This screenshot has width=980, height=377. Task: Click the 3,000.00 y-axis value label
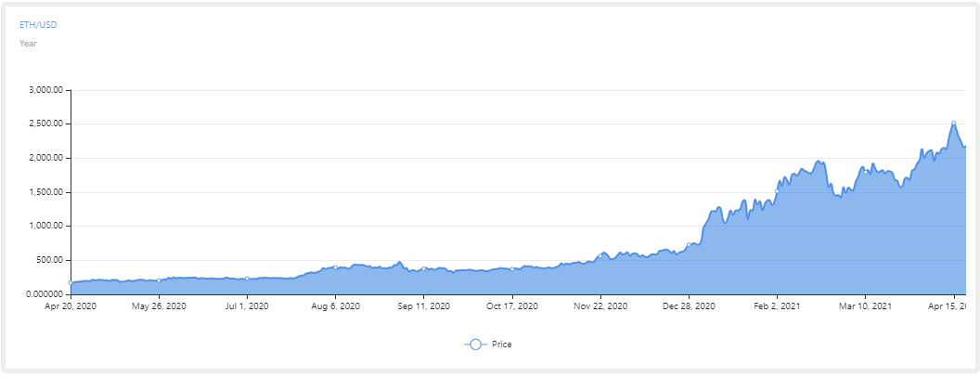click(x=45, y=90)
